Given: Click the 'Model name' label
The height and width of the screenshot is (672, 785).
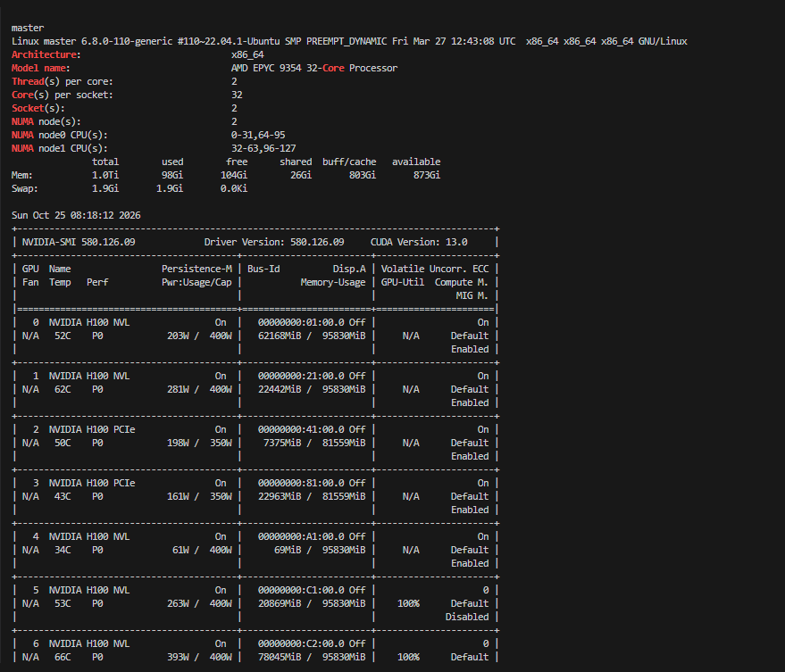Looking at the screenshot, I should pos(38,68).
